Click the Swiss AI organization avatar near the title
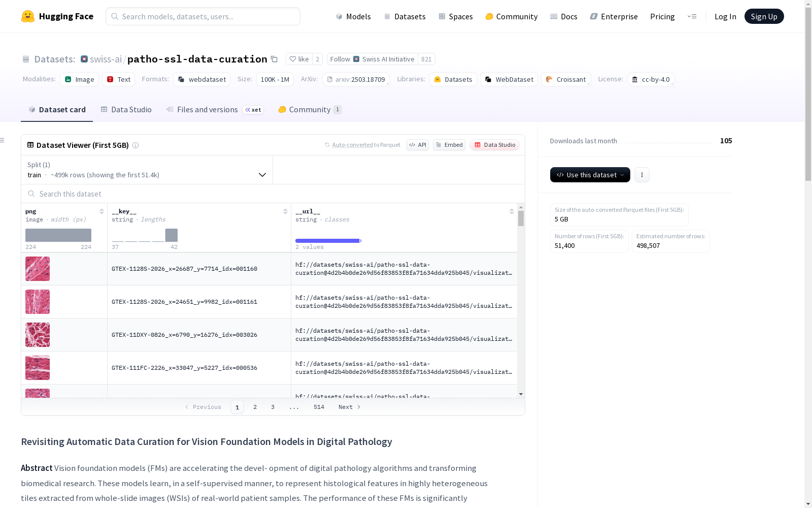 pos(84,59)
